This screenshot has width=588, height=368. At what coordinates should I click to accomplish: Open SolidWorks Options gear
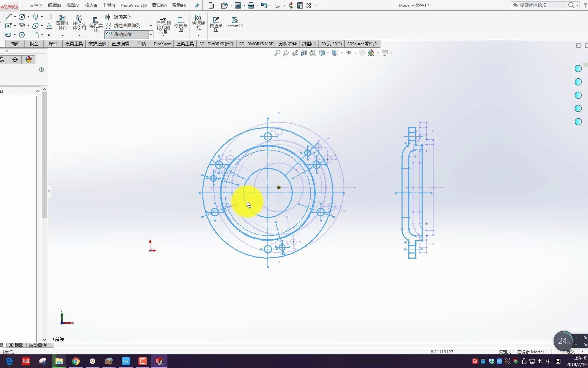coord(309,5)
